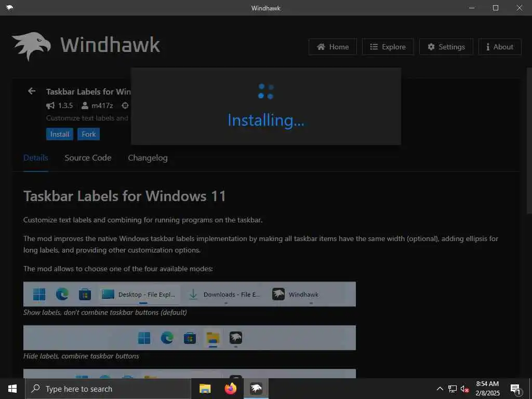Open the Home page
The image size is (532, 399).
pos(332,47)
